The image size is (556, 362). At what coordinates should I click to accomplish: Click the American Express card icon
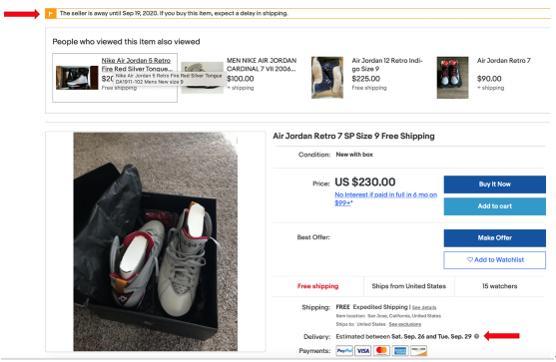pyautogui.click(x=400, y=351)
